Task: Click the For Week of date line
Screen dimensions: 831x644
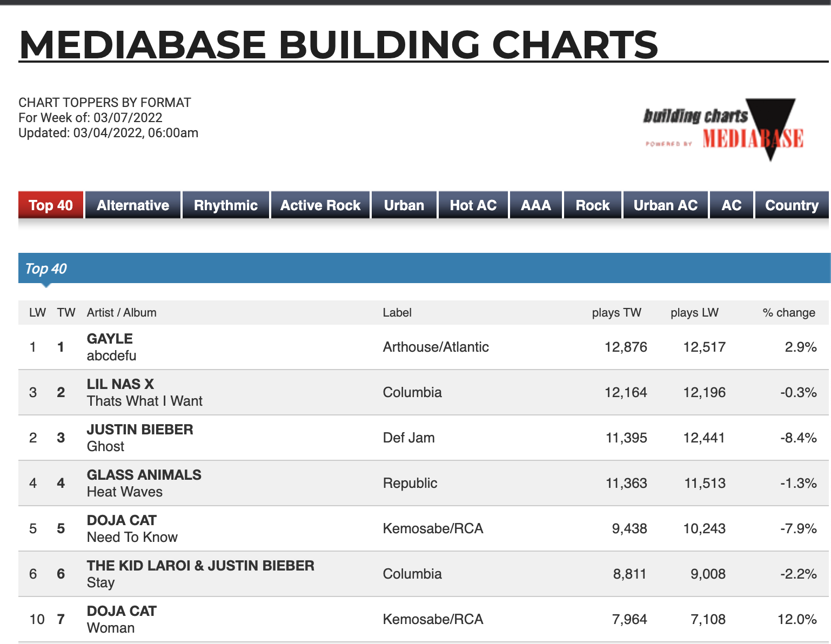Action: (x=90, y=118)
